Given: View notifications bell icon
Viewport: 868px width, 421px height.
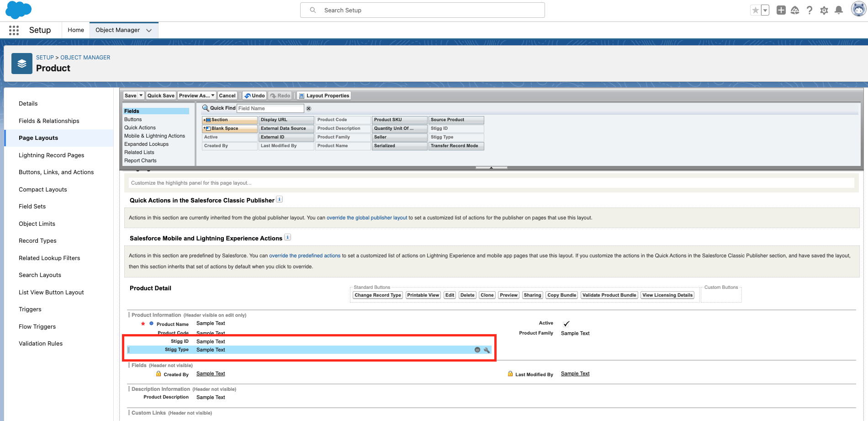Looking at the screenshot, I should tap(839, 10).
